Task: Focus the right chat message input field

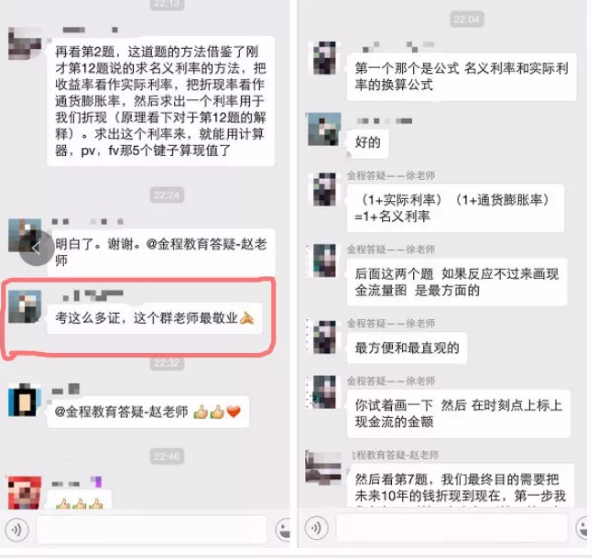Action: (x=452, y=528)
